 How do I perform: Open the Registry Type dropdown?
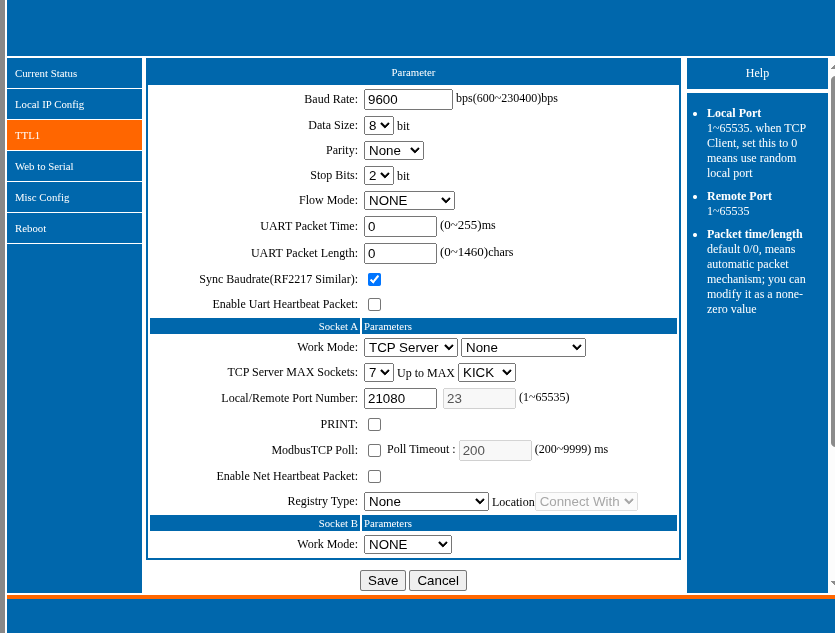coord(426,501)
